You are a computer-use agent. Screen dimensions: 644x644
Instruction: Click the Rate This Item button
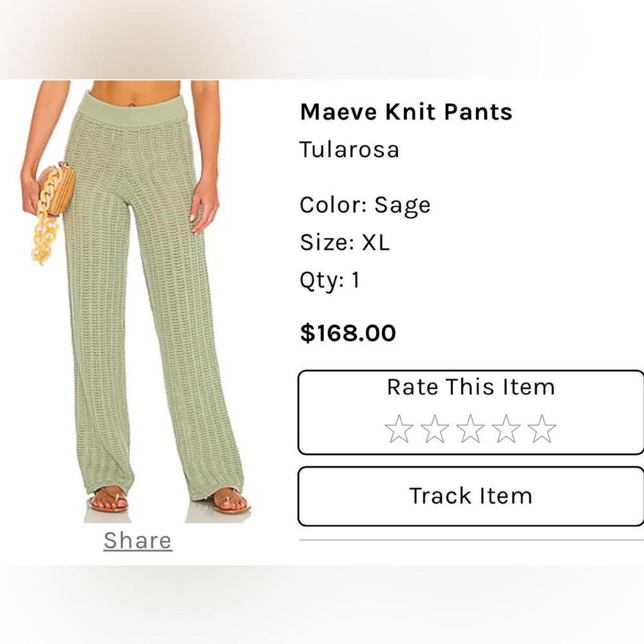coord(470,411)
